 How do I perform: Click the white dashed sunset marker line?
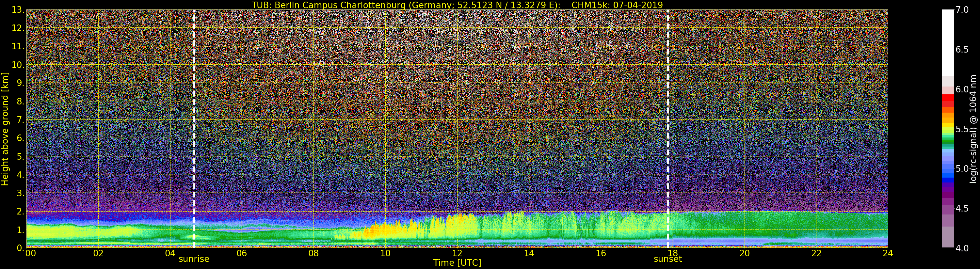tap(668, 129)
